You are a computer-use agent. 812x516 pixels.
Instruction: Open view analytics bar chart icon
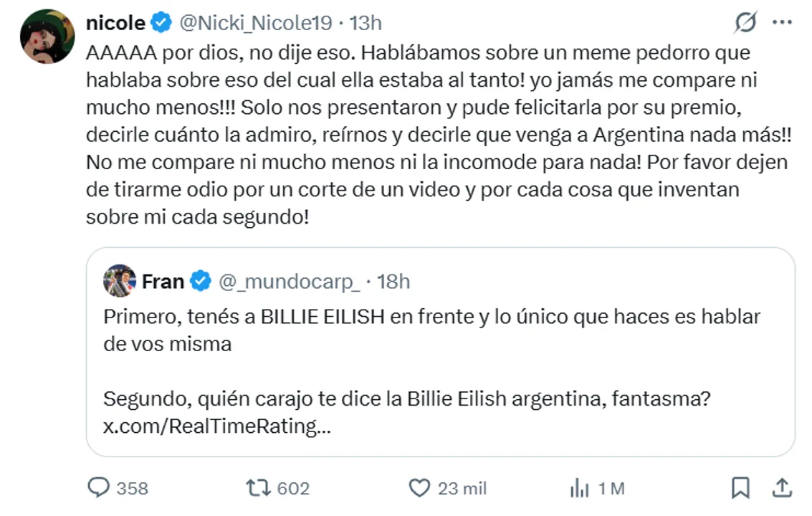(x=579, y=489)
